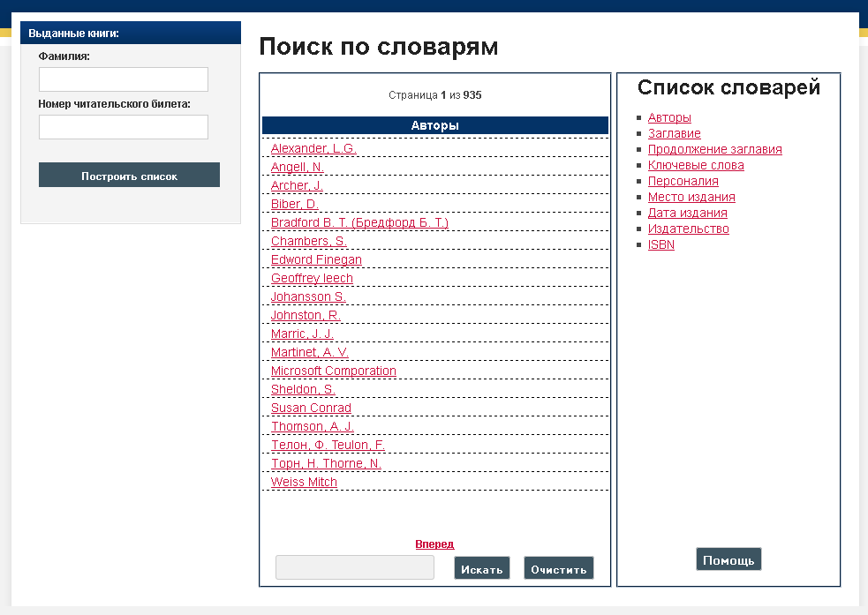Screen dimensions: 868x615
Task: Open author Alexander, L.G. entry
Action: click(313, 148)
